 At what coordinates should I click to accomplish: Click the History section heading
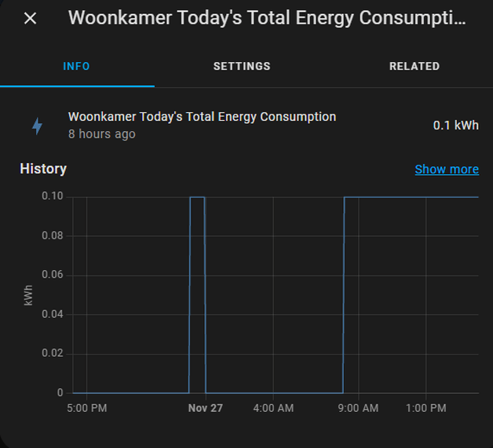(x=43, y=169)
